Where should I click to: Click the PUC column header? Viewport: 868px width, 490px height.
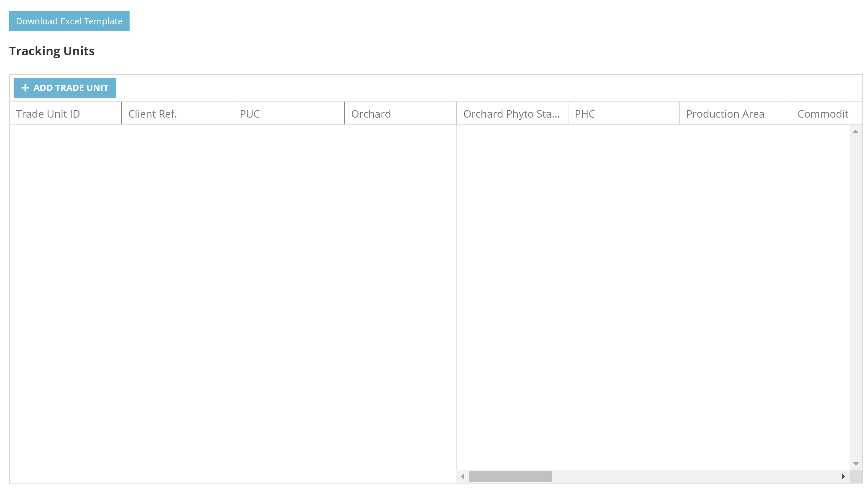click(289, 114)
